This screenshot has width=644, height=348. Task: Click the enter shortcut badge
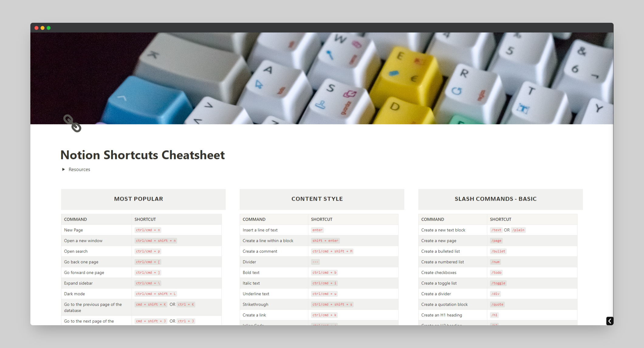(317, 230)
